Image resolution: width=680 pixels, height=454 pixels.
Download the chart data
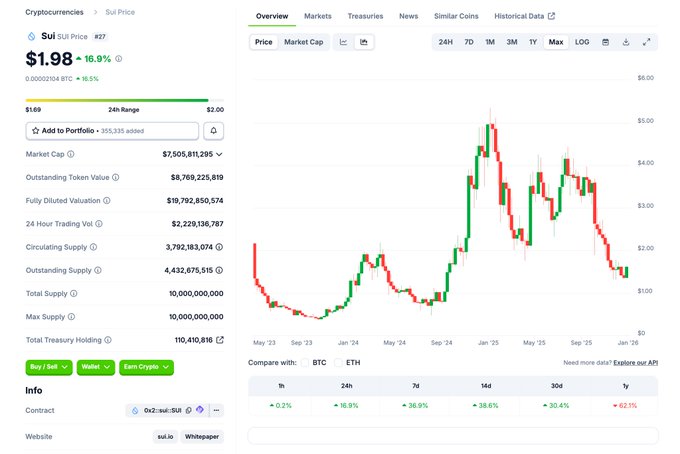click(626, 42)
